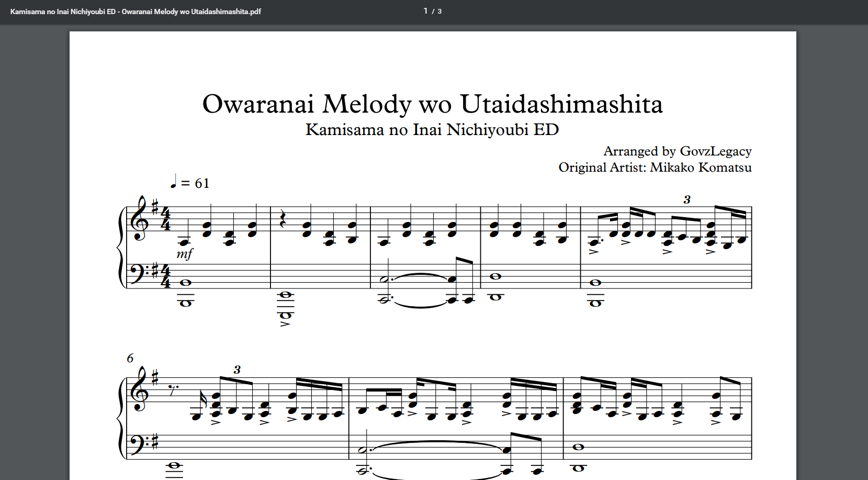This screenshot has width=868, height=480.
Task: Click the current page number field
Action: (x=425, y=11)
